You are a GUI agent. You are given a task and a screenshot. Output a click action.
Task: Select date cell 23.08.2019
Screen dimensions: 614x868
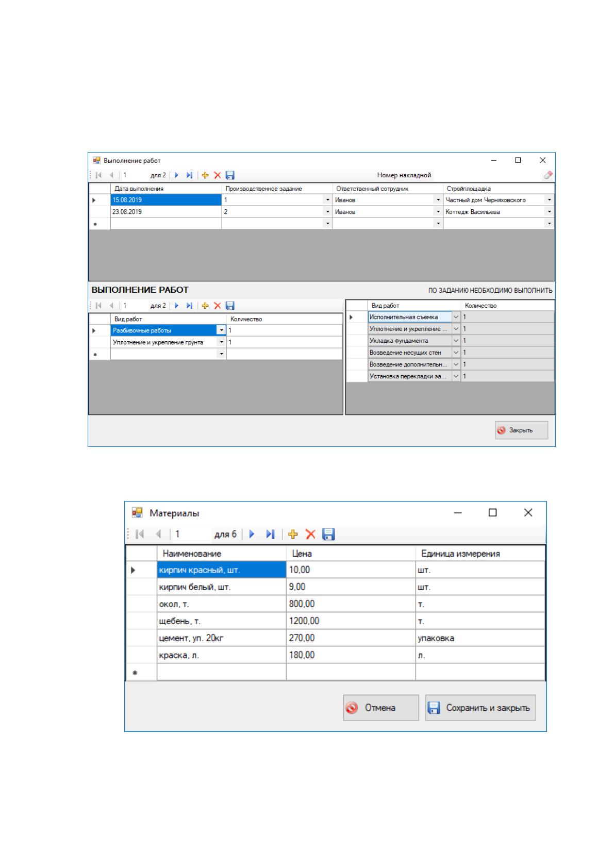click(x=166, y=212)
